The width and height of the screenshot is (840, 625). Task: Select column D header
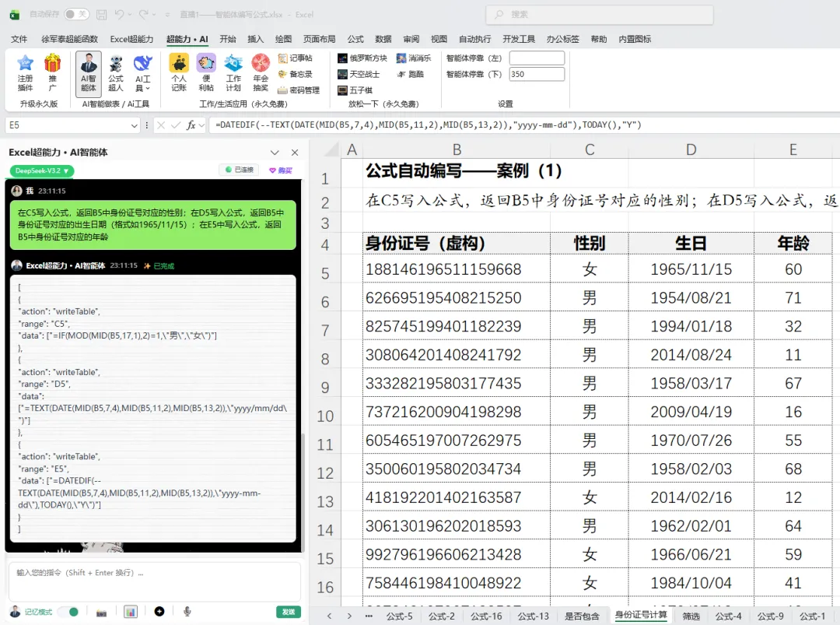click(691, 149)
